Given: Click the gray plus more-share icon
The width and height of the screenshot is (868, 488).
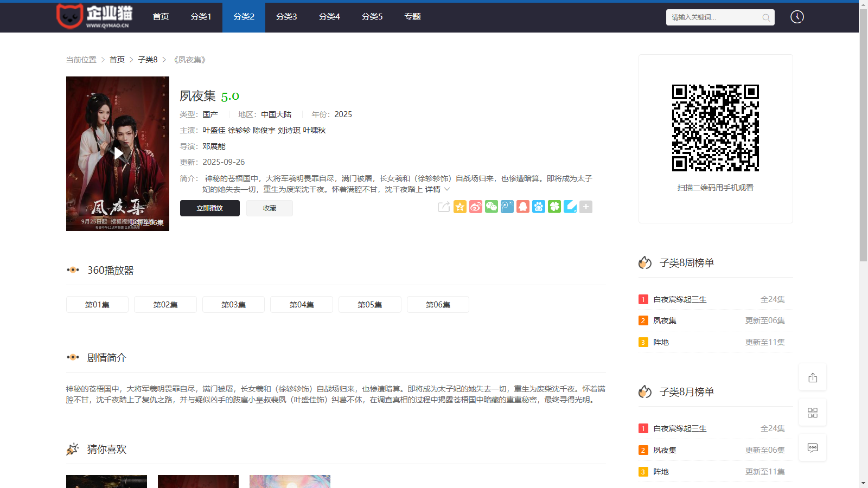Looking at the screenshot, I should [585, 207].
